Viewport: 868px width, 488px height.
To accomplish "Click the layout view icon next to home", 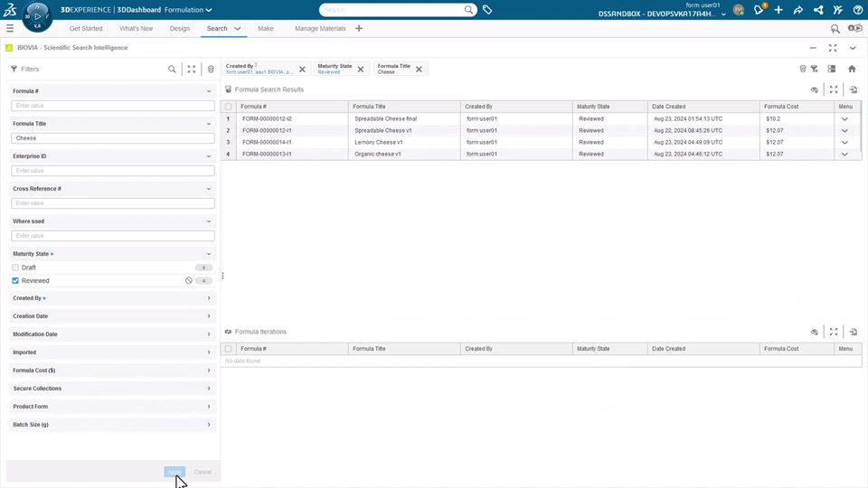I will (x=832, y=69).
